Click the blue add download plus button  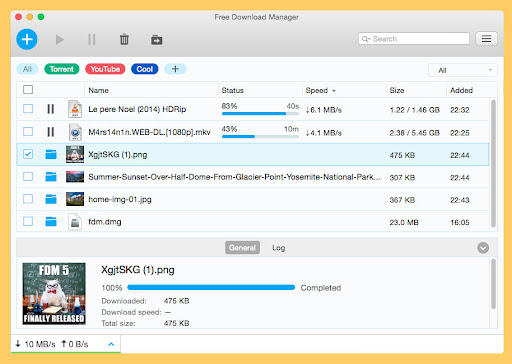tap(27, 39)
